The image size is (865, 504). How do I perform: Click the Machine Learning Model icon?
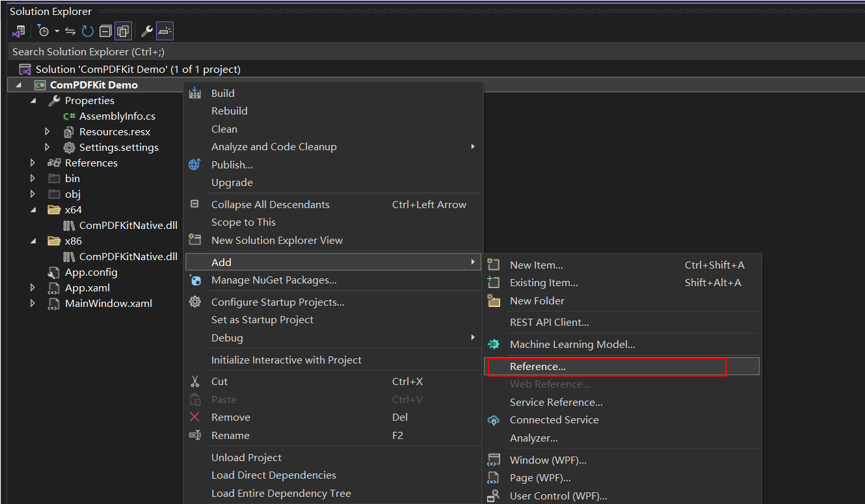click(x=494, y=344)
